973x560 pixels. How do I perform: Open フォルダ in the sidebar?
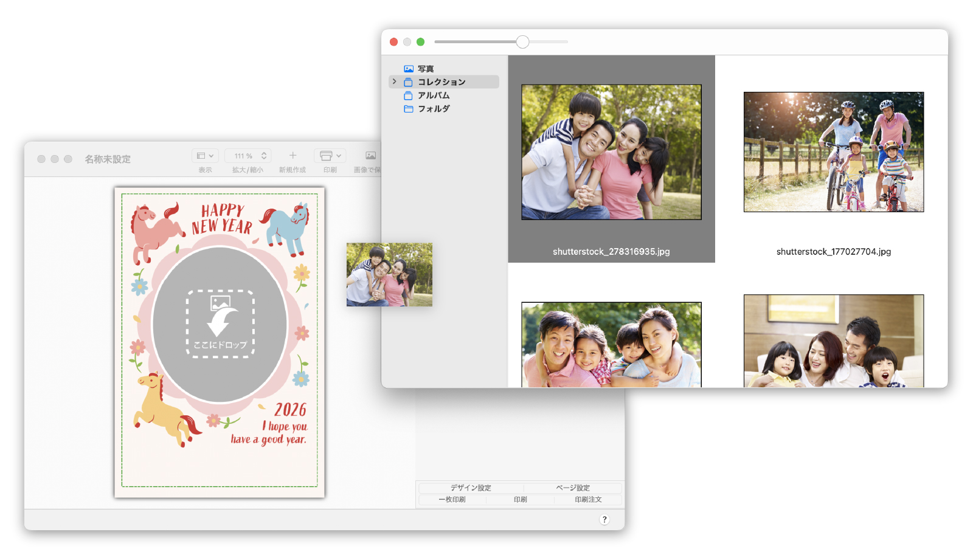point(433,109)
